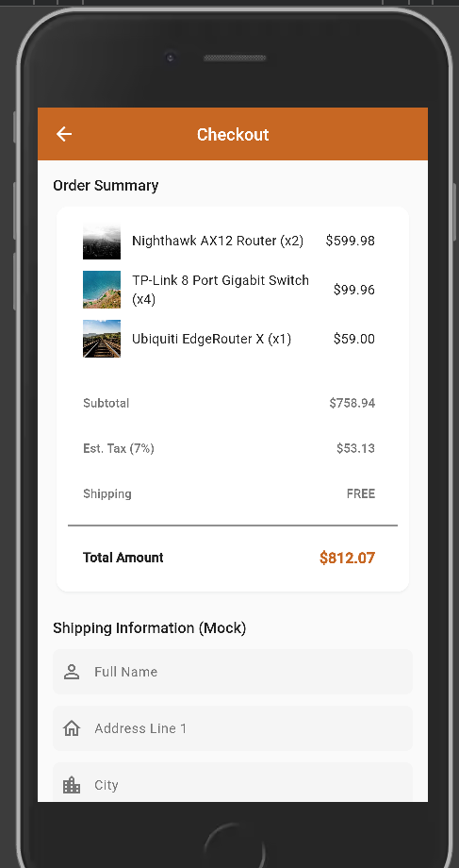Select the Nighthawk AX12 Router item name

[x=218, y=241]
